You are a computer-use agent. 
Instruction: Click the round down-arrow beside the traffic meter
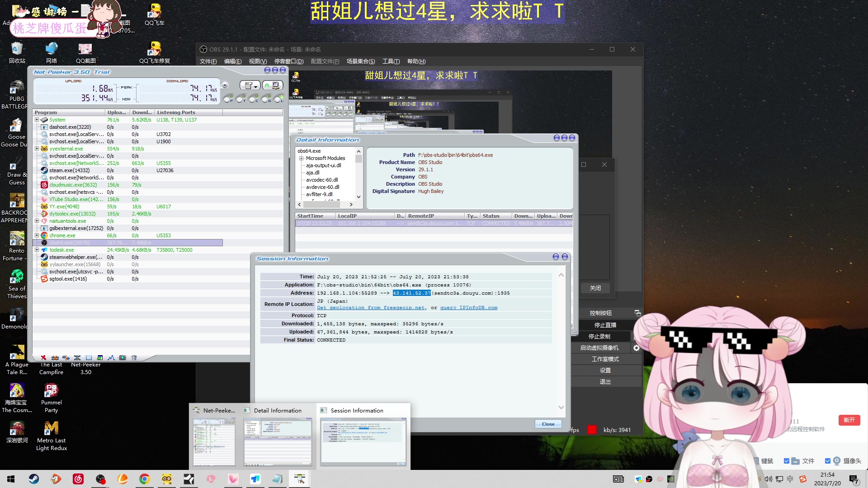click(x=225, y=85)
